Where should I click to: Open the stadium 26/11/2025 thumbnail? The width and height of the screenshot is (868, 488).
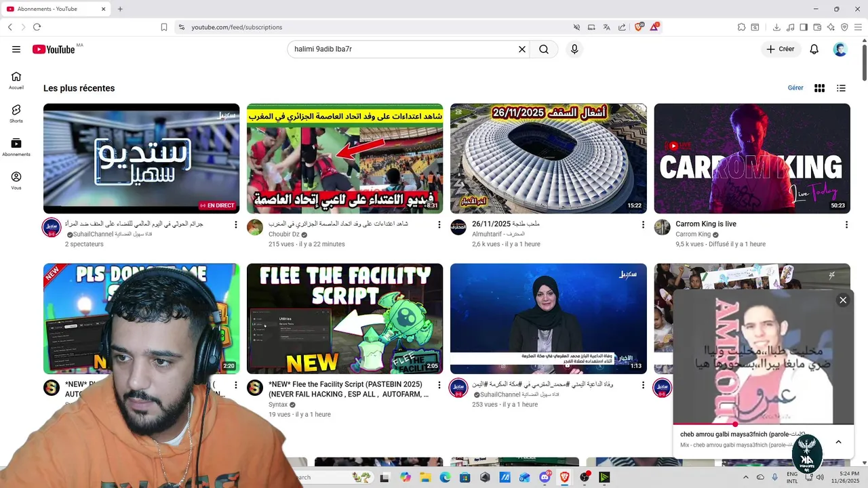[x=549, y=159]
